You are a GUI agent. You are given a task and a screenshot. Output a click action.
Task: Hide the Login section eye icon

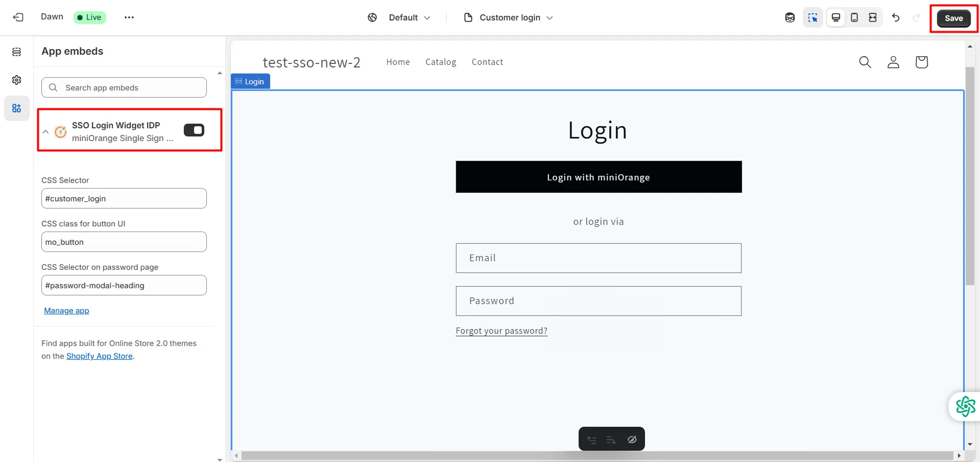coord(632,440)
